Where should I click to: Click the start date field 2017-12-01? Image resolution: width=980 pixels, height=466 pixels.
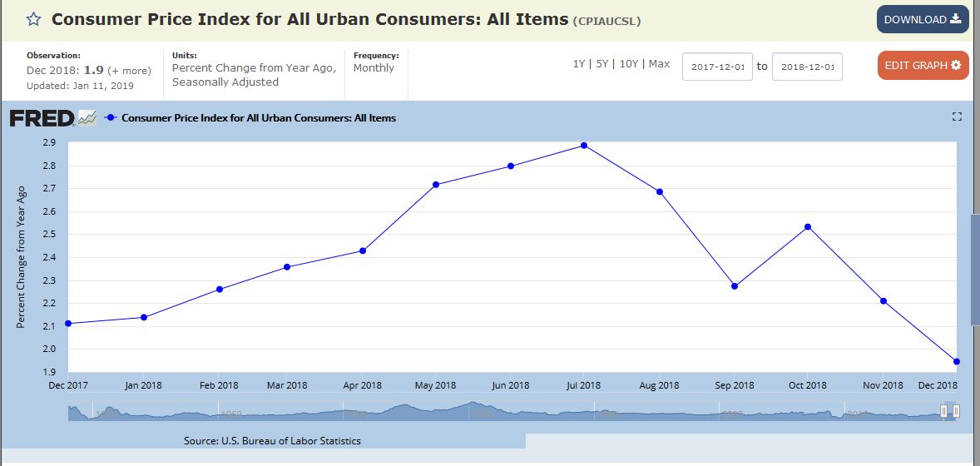click(x=716, y=67)
